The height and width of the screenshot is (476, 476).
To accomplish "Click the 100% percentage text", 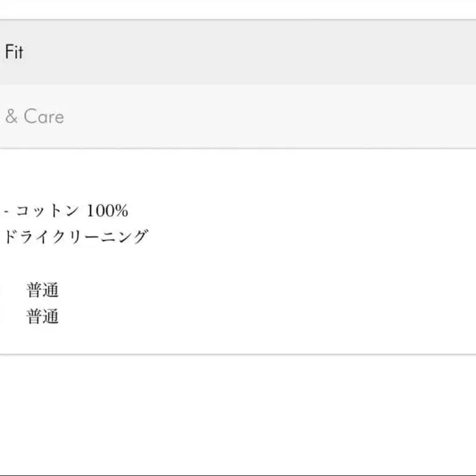I will pos(107,211).
